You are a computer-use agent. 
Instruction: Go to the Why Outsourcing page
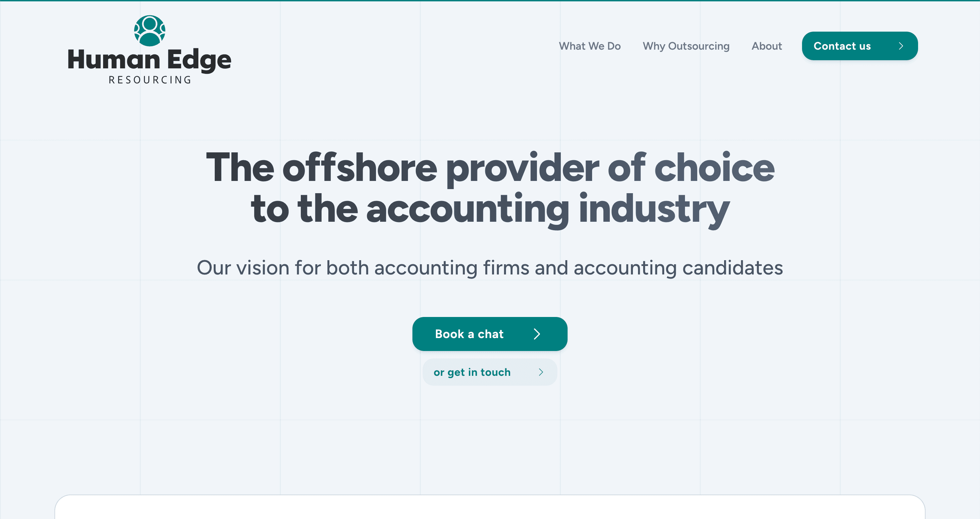(x=686, y=46)
